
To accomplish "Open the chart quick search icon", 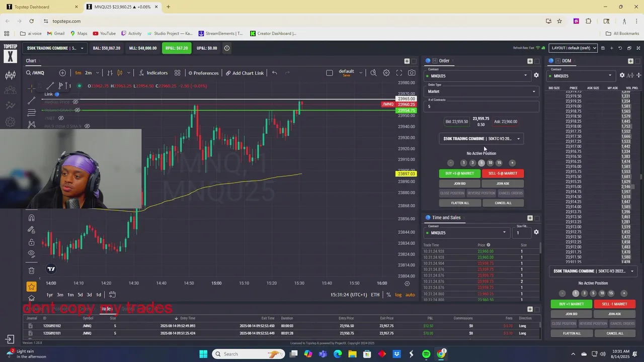I will (x=373, y=73).
